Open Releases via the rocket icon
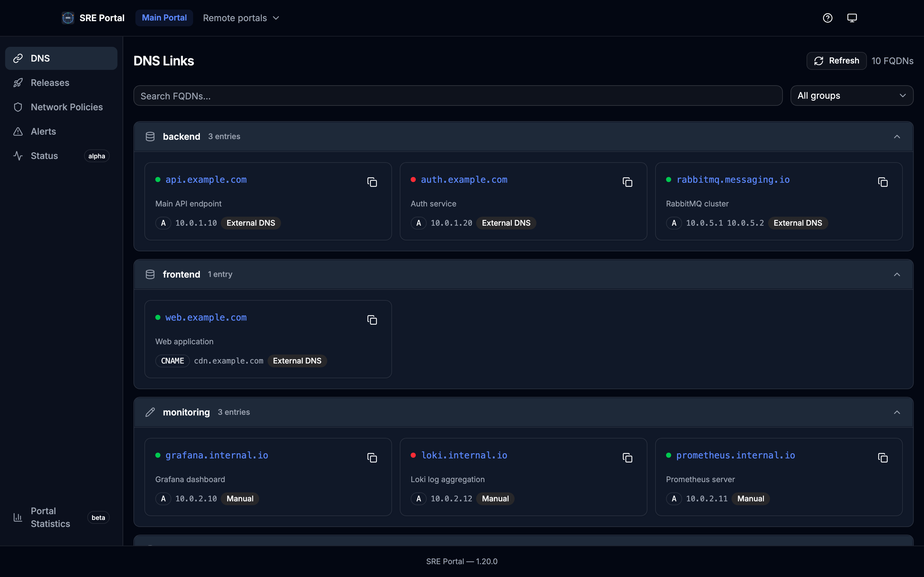 point(19,82)
